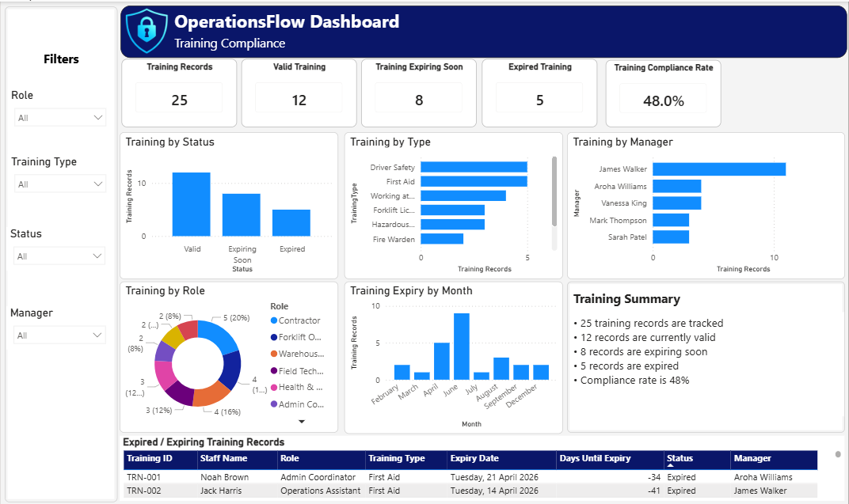The height and width of the screenshot is (504, 849).
Task: Click the Valid bar in Training by Status
Action: click(x=191, y=204)
